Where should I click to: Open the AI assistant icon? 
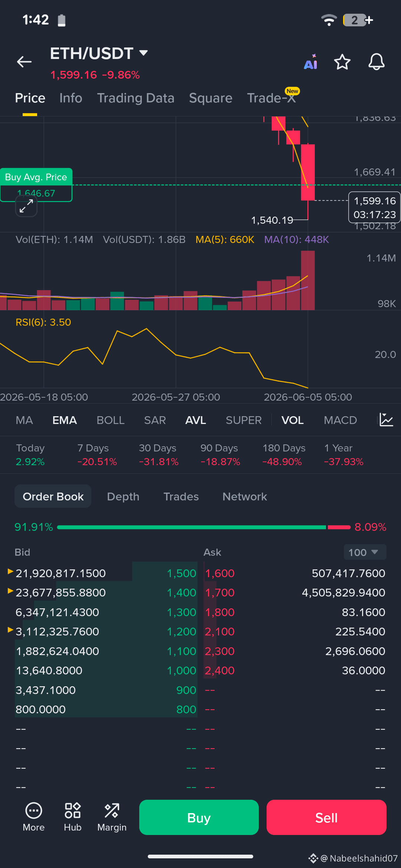(311, 62)
